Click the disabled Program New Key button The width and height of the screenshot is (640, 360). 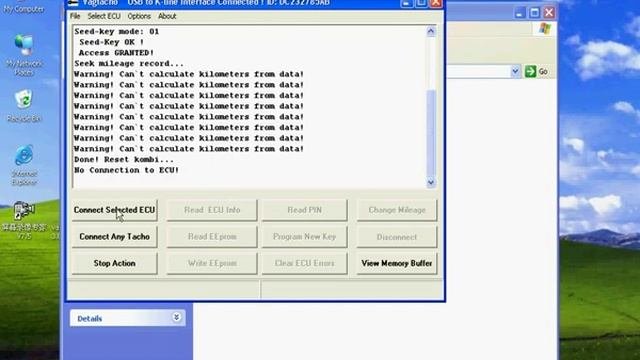point(304,237)
